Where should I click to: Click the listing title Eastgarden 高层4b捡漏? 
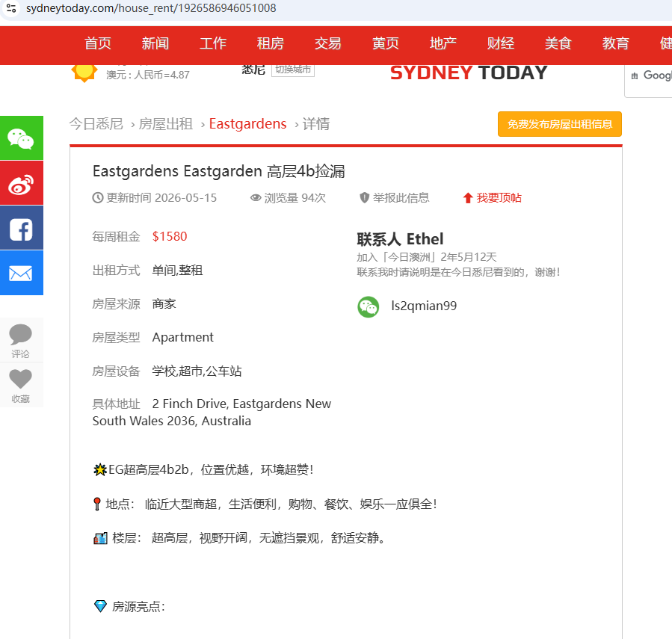pyautogui.click(x=219, y=171)
